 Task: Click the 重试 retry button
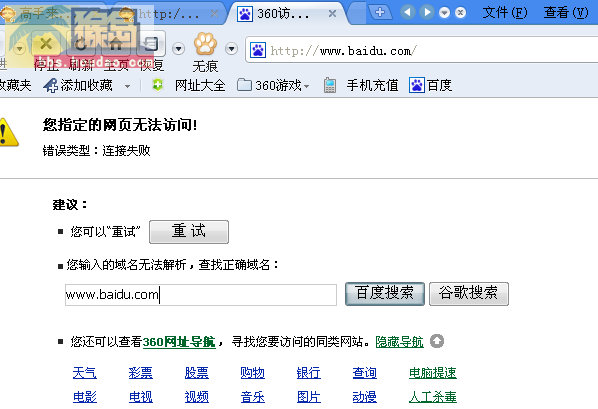click(189, 232)
